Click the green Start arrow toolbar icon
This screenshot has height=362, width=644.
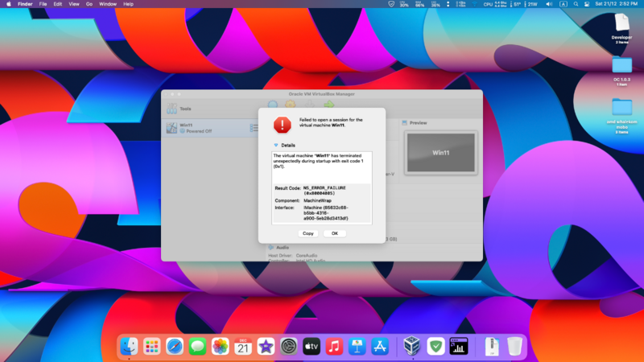329,105
